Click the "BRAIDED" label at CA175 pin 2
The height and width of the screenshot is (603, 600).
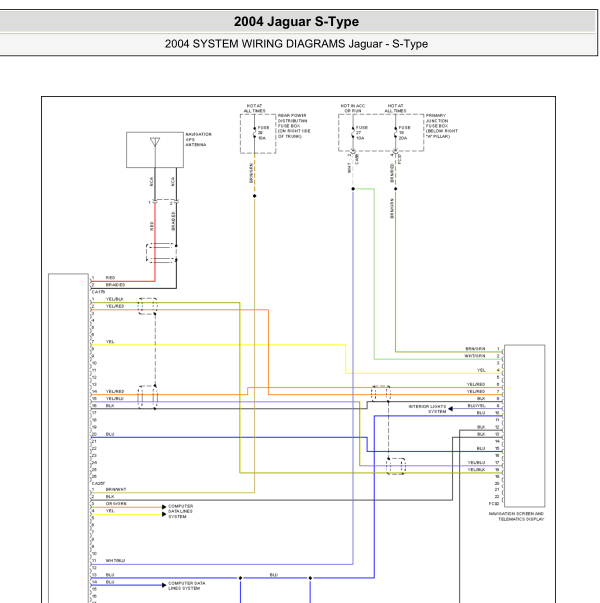(115, 285)
